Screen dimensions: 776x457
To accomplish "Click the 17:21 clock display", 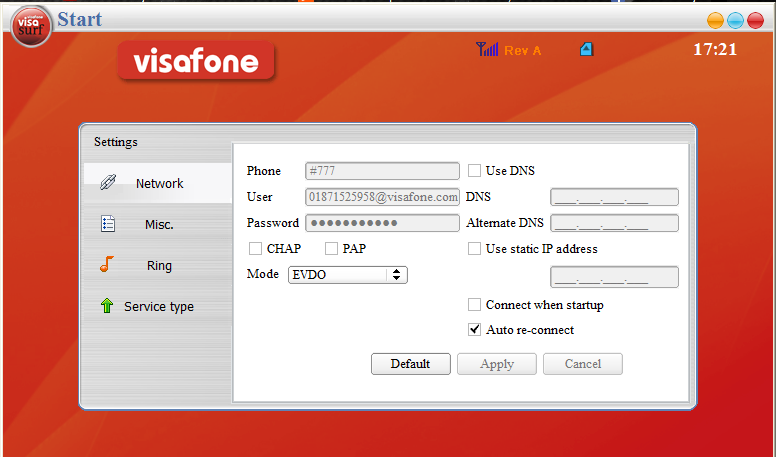I will coord(715,49).
